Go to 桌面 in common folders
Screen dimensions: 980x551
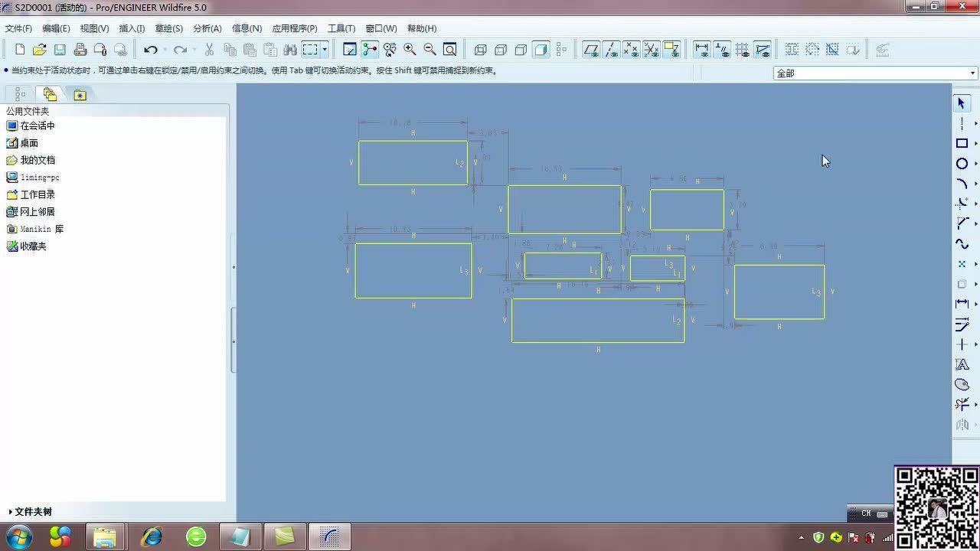tap(28, 143)
